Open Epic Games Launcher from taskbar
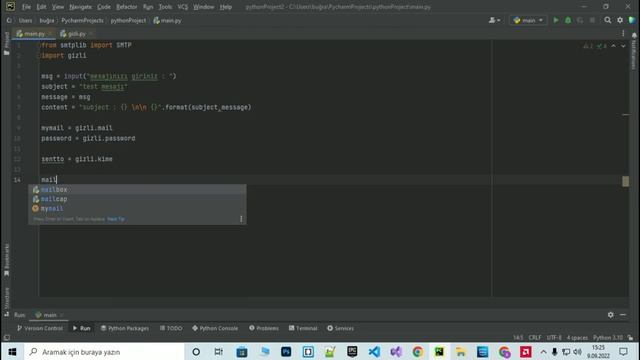This screenshot has height=360, width=640. click(352, 351)
